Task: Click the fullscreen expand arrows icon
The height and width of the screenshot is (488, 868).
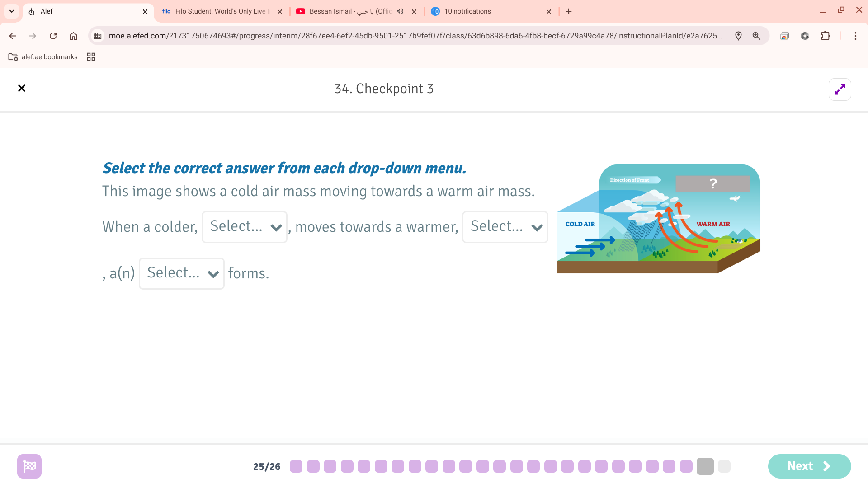Action: 840,89
